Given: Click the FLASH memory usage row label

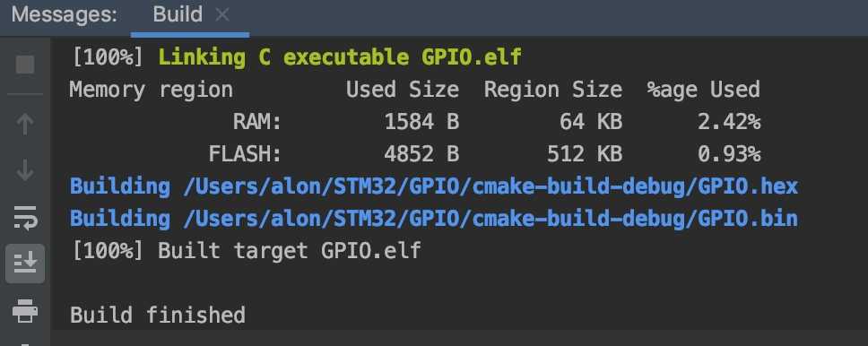Looking at the screenshot, I should pos(245,154).
